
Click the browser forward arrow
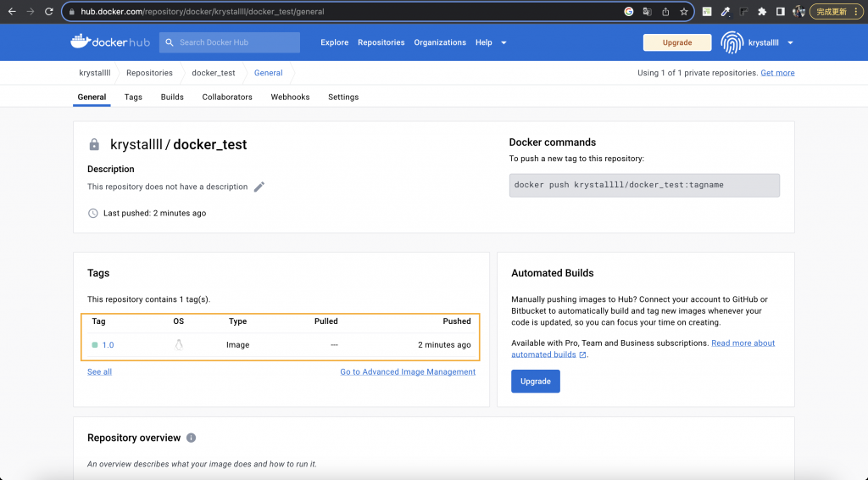pyautogui.click(x=31, y=12)
